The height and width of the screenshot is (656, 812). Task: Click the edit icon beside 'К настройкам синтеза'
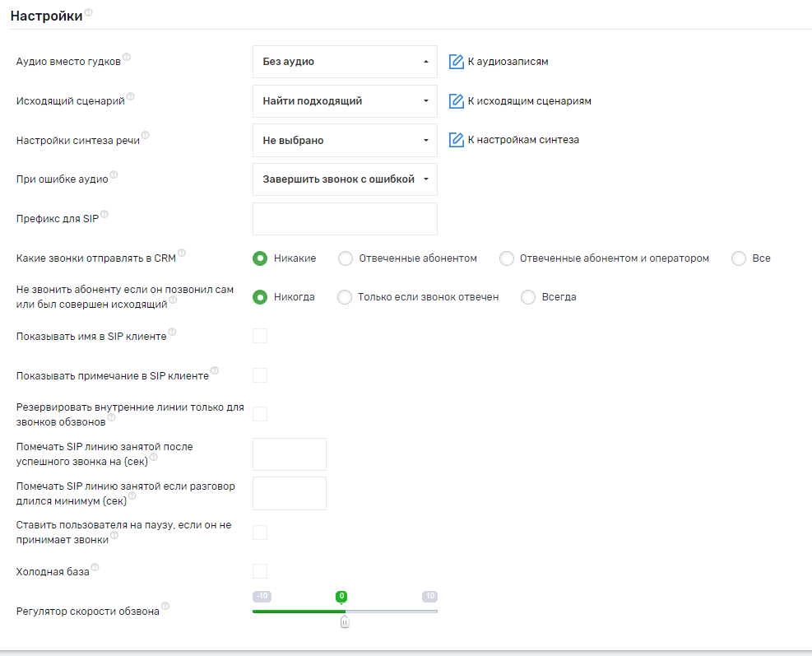pyautogui.click(x=457, y=140)
